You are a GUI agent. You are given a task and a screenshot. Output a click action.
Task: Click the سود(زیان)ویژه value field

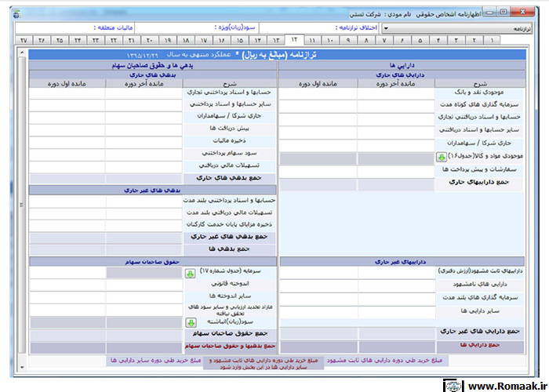[174, 28]
